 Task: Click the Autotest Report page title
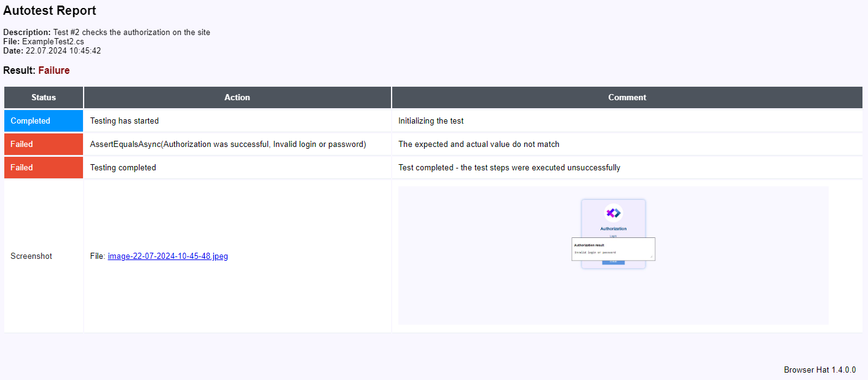click(x=50, y=11)
